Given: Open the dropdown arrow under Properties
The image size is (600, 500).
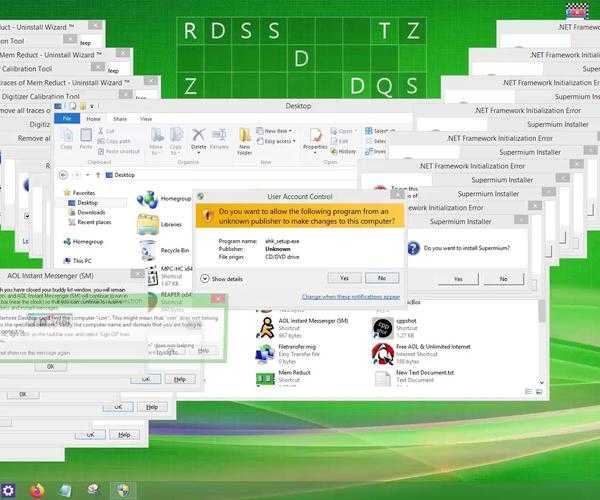Looking at the screenshot, I should [315, 153].
